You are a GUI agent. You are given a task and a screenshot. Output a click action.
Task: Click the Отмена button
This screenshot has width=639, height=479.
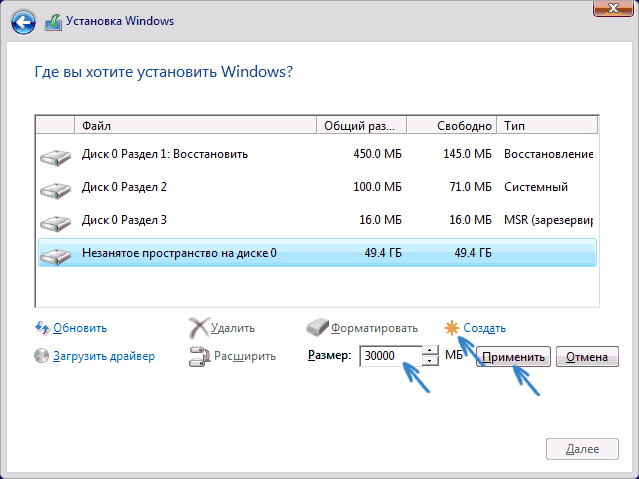tap(587, 357)
